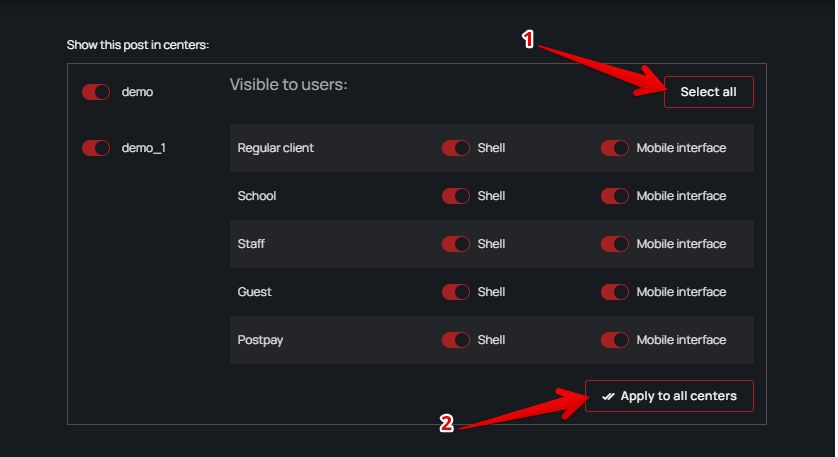
Task: Toggle Mobile interface for Guest
Action: [x=615, y=292]
